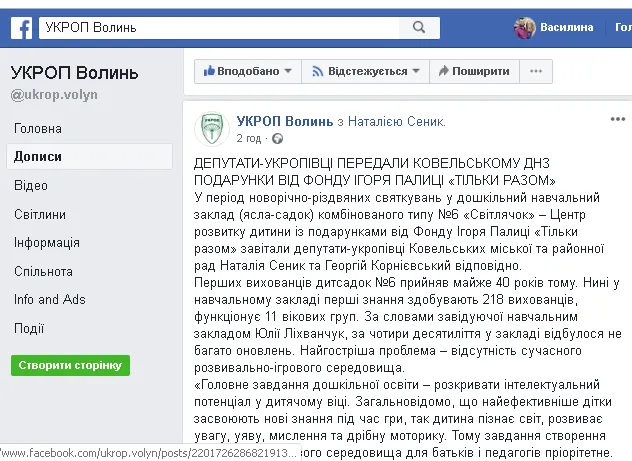
Task: Open Info and Ads in the sidebar
Action: tap(50, 299)
